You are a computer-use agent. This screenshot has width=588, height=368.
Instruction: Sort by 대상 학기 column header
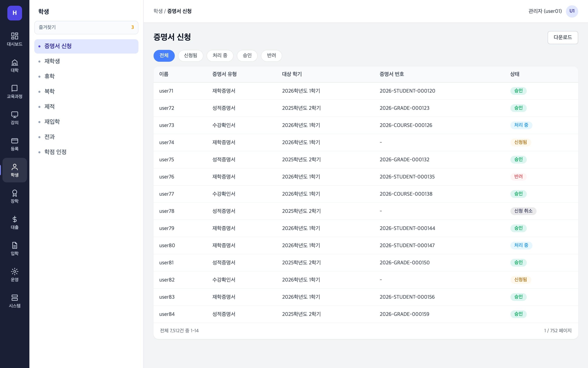click(x=292, y=74)
